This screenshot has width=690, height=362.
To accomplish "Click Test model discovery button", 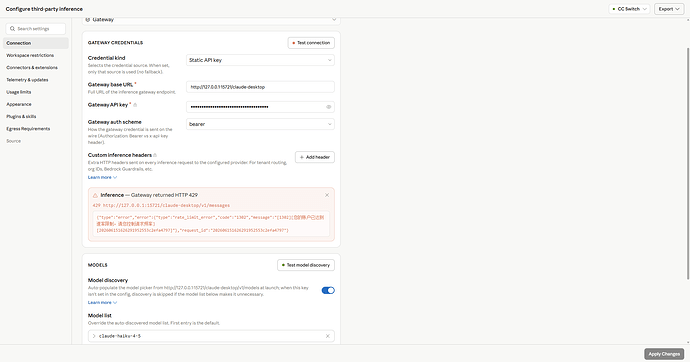I will click(x=306, y=265).
